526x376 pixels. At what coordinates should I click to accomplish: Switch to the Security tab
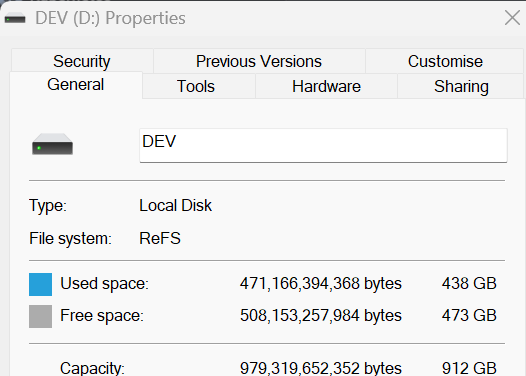[x=82, y=61]
